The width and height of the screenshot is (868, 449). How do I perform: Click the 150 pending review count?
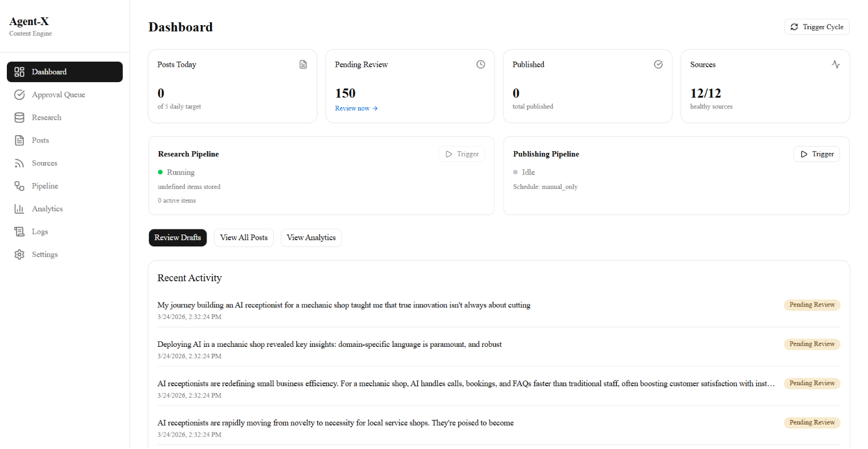[345, 93]
